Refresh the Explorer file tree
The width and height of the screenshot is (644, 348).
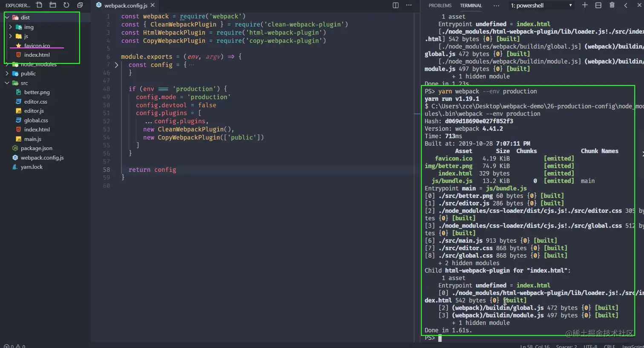pos(66,5)
